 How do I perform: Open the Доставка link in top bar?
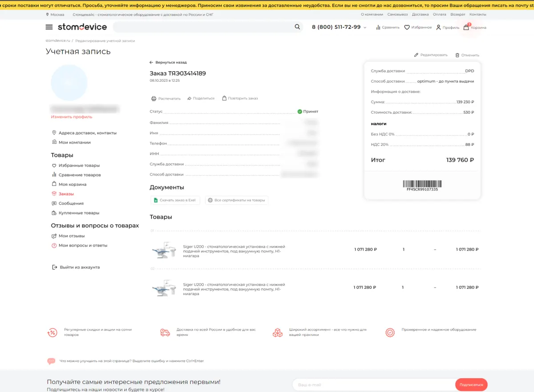tap(421, 15)
